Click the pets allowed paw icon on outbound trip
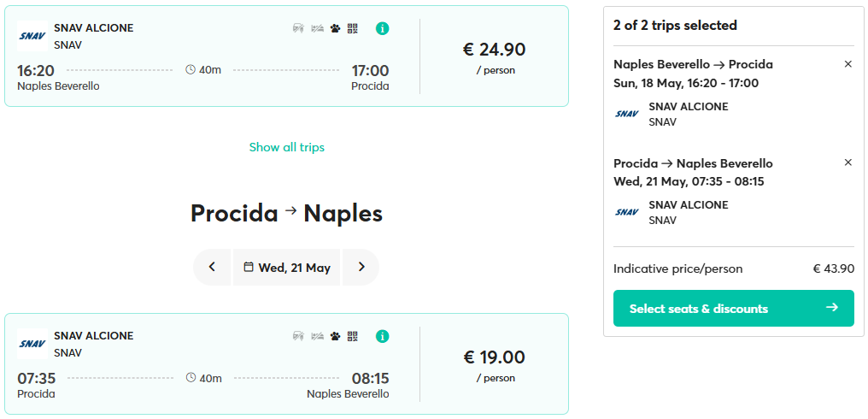The image size is (868, 419). (335, 28)
